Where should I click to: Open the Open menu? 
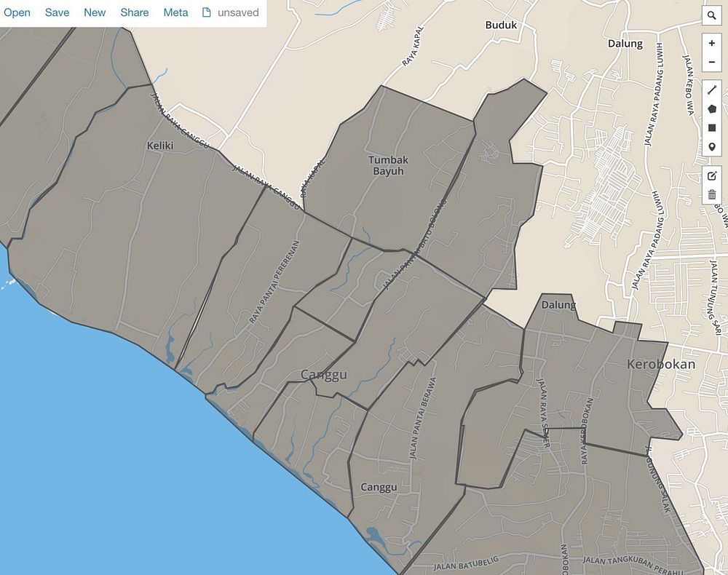click(17, 12)
